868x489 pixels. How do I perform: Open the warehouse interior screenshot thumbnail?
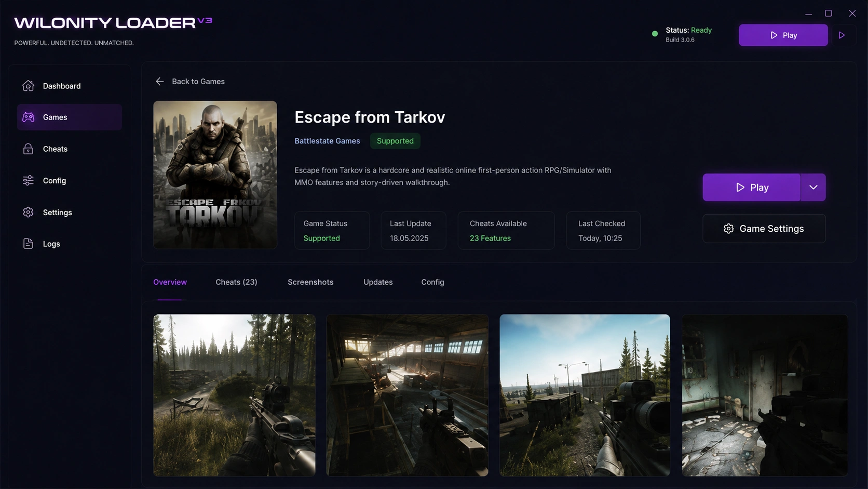[x=407, y=395]
